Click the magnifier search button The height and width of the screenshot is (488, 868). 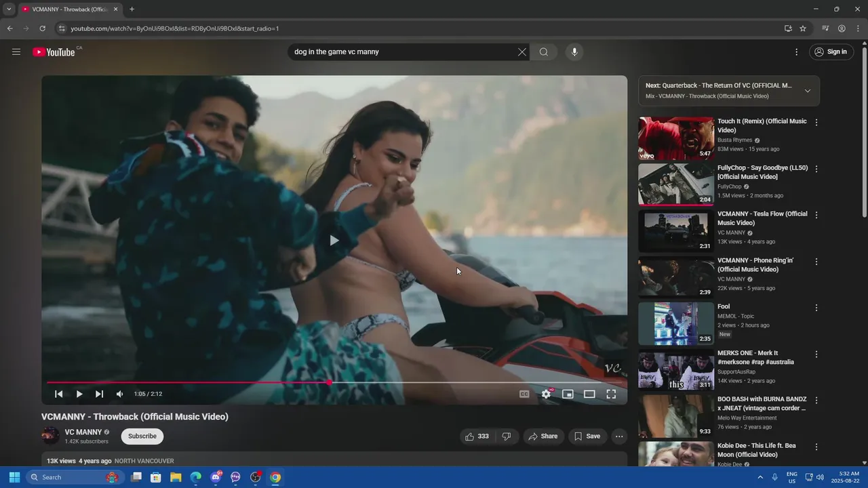544,52
